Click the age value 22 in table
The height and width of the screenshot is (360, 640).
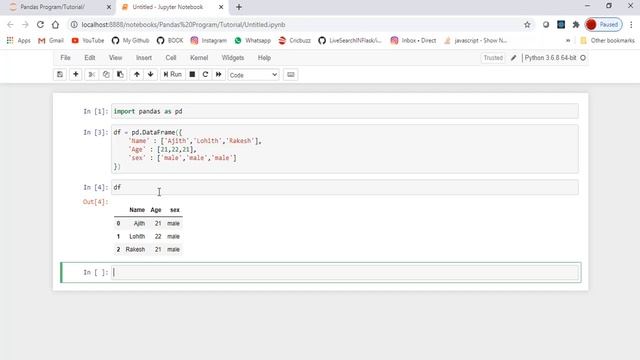158,236
